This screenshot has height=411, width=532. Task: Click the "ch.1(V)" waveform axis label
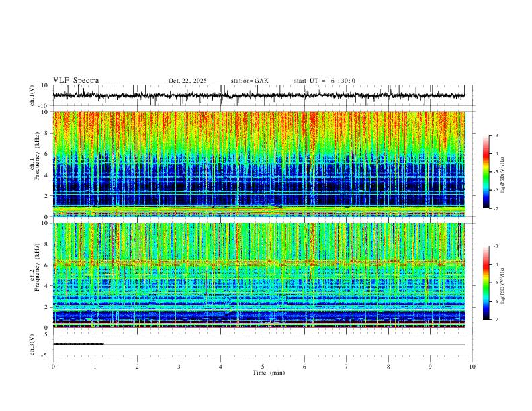[32, 95]
